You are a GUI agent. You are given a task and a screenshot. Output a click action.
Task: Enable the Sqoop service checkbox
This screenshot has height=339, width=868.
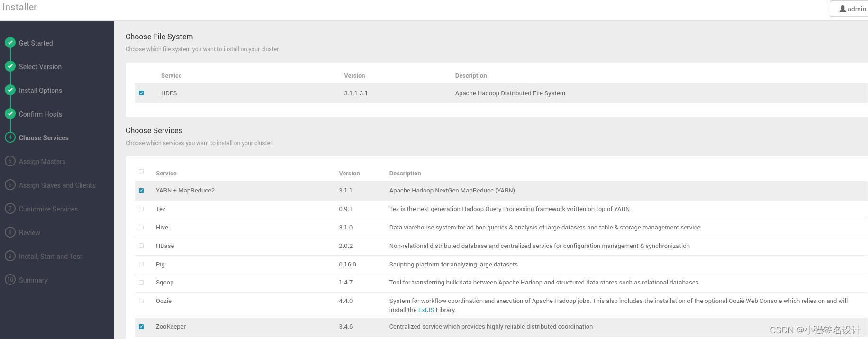pyautogui.click(x=141, y=283)
